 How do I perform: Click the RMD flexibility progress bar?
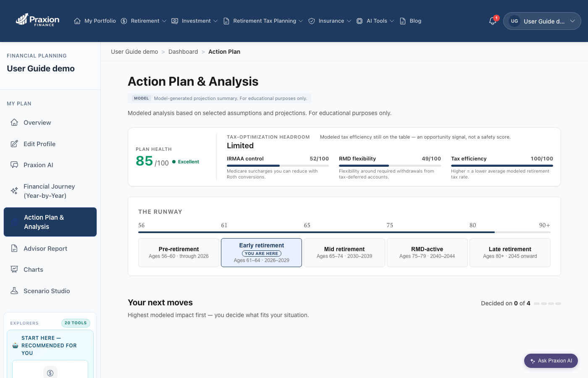pyautogui.click(x=390, y=166)
